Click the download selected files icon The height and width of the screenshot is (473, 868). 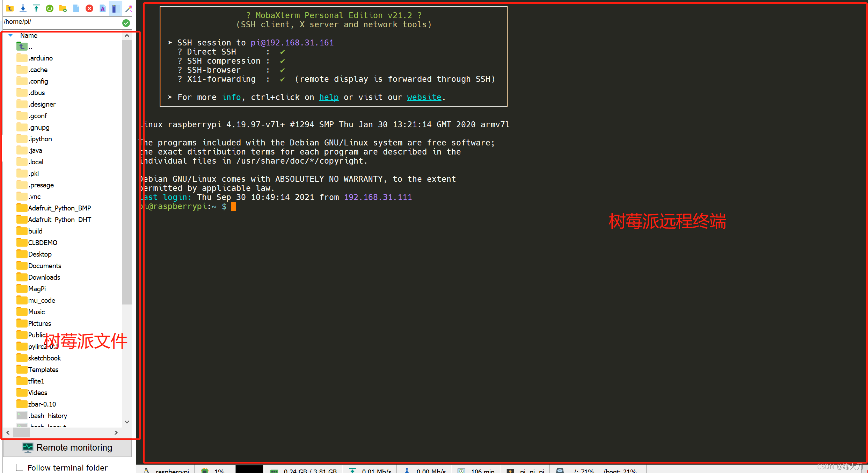23,8
